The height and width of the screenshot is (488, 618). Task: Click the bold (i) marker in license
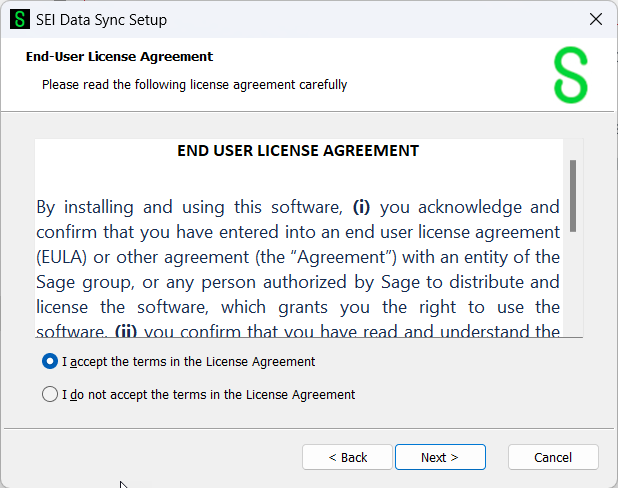click(x=361, y=208)
